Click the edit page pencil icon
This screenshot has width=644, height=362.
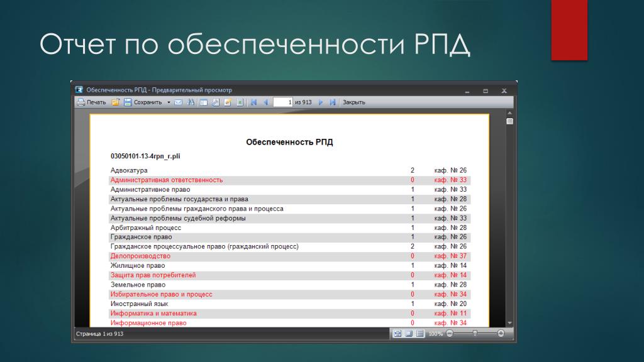[228, 102]
